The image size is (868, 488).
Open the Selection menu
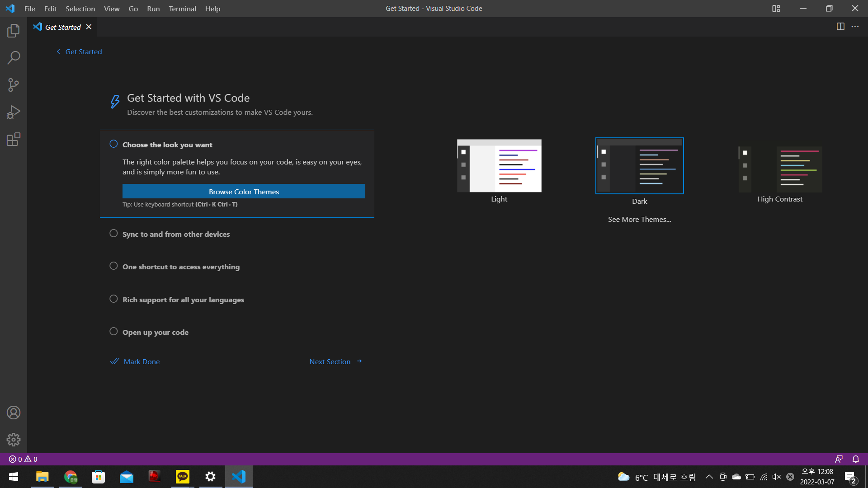80,9
